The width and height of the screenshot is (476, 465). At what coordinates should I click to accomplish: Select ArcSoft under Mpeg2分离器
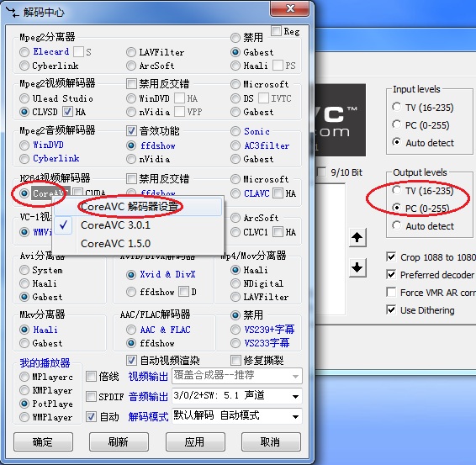131,66
